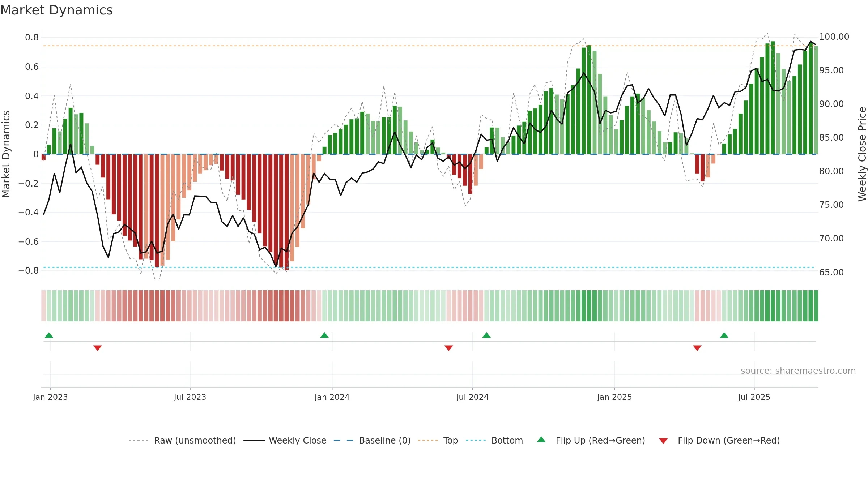Click the green flip-up triangle just before Jan 2024
This screenshot has width=868, height=488.
coord(324,335)
